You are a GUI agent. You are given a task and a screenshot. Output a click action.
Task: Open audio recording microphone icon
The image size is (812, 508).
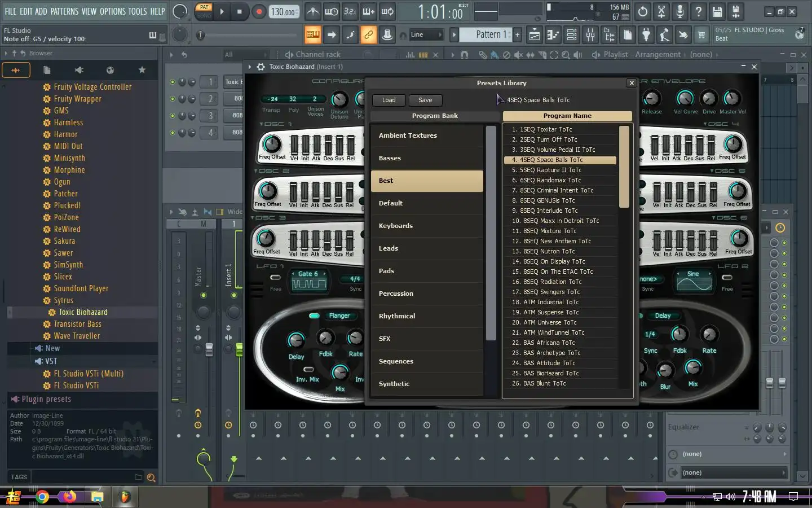(679, 11)
